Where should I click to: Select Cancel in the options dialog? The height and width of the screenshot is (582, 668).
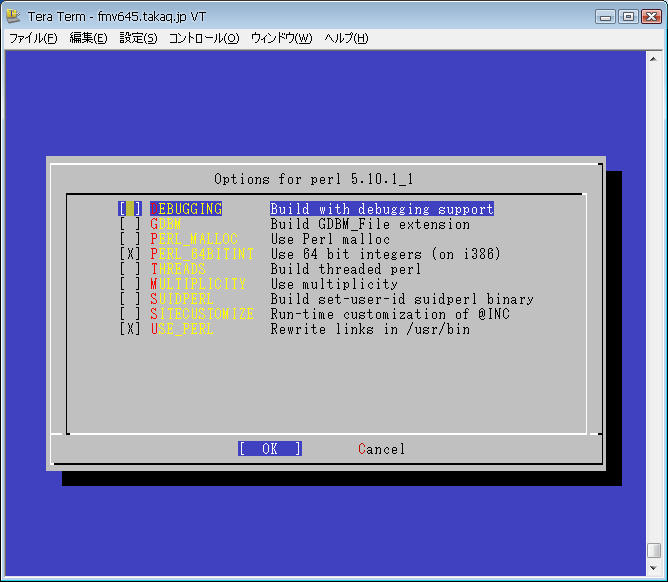(382, 449)
